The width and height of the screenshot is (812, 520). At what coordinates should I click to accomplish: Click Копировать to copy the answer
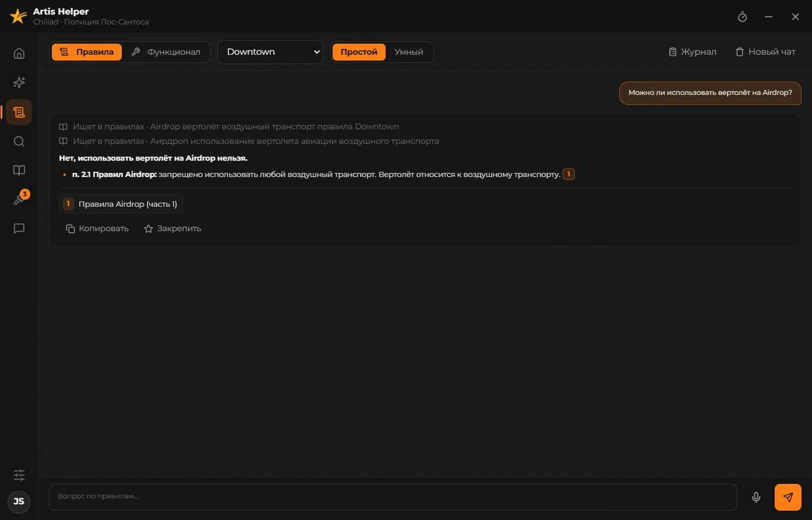pyautogui.click(x=97, y=228)
